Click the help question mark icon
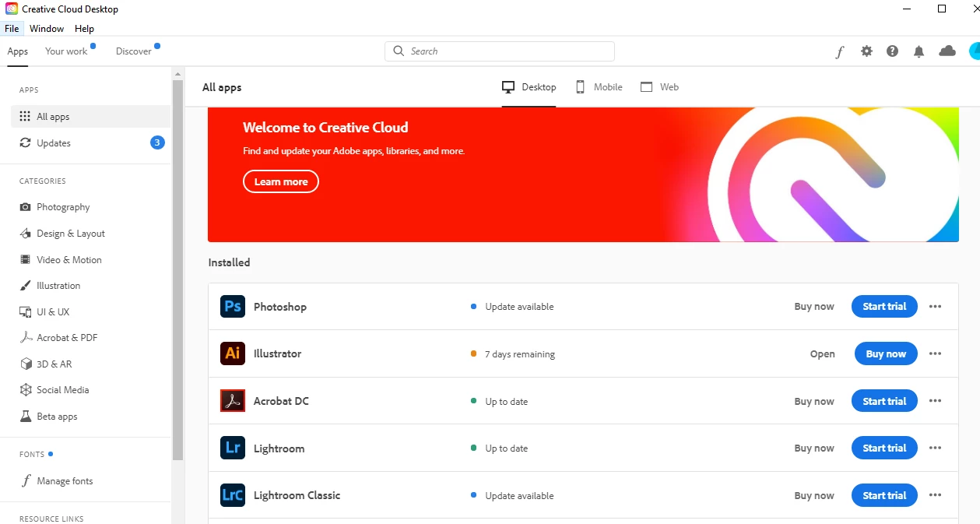 click(892, 51)
